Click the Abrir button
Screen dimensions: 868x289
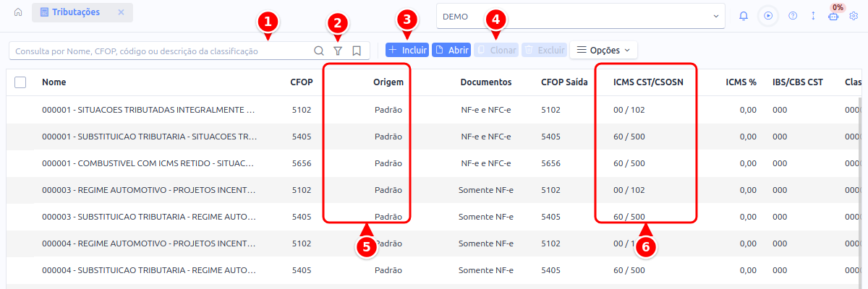point(451,51)
